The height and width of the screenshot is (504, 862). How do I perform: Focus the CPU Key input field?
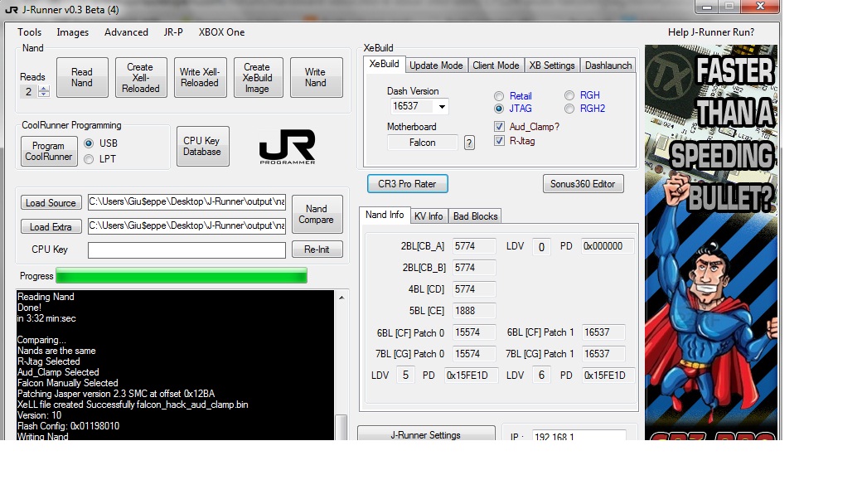[187, 250]
